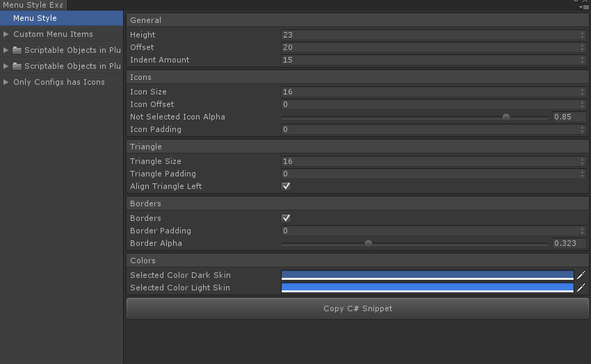Click the General section header
This screenshot has height=364, width=591.
click(357, 20)
